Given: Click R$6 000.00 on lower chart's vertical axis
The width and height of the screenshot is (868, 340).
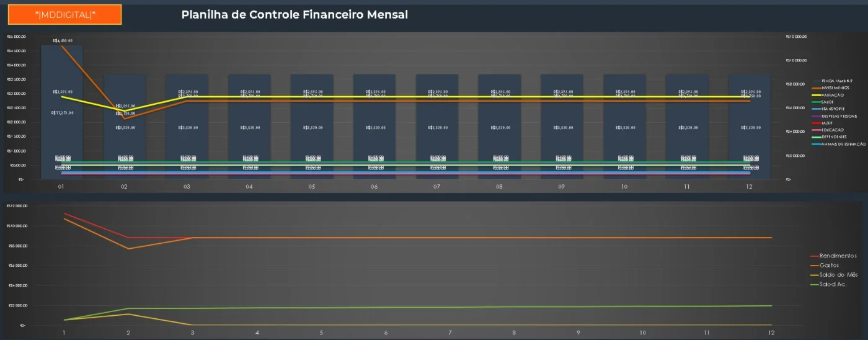Looking at the screenshot, I should click(x=17, y=266).
